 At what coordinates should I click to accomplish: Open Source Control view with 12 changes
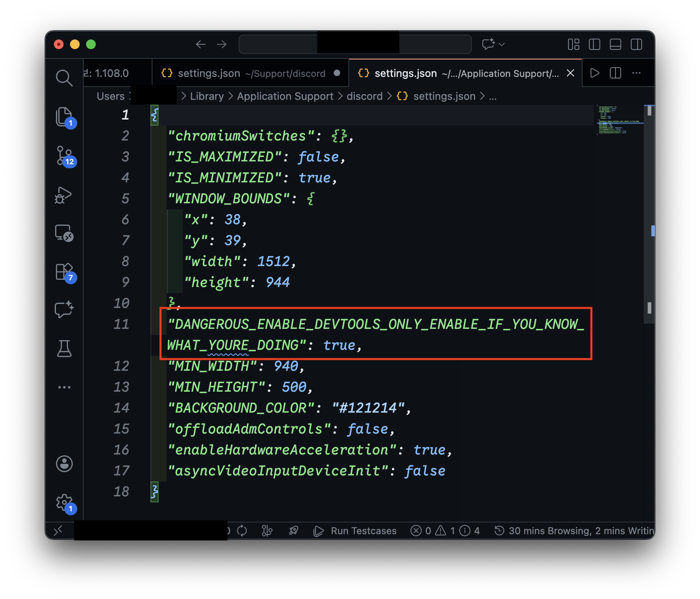point(64,156)
